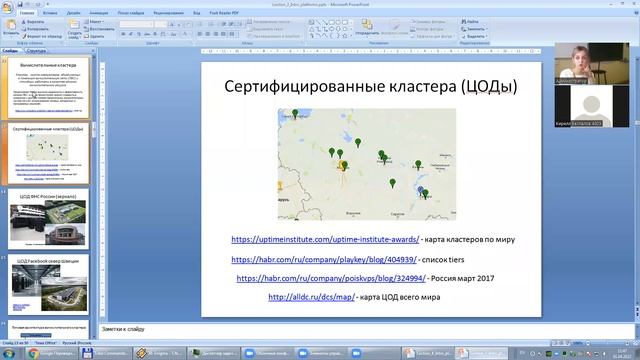Open first Zoom taskbar button
Screen dimensions: 640x360
[x=267, y=353]
